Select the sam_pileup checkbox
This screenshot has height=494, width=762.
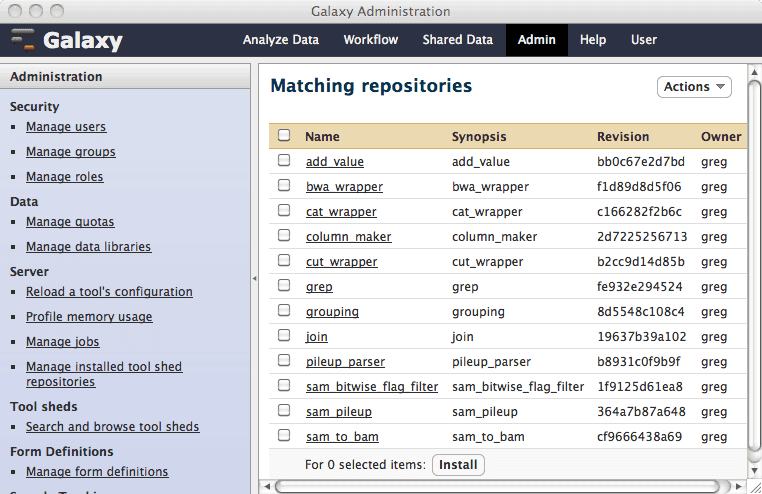pos(284,411)
